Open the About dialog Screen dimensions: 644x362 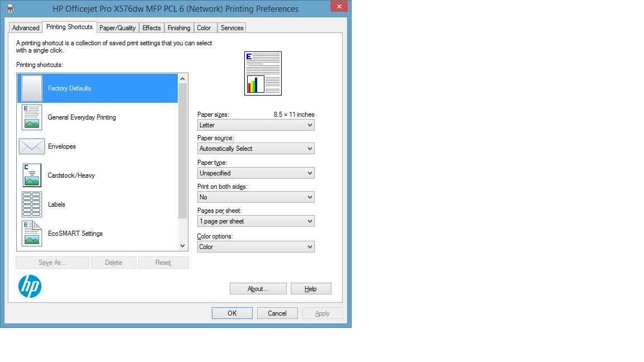coord(258,289)
